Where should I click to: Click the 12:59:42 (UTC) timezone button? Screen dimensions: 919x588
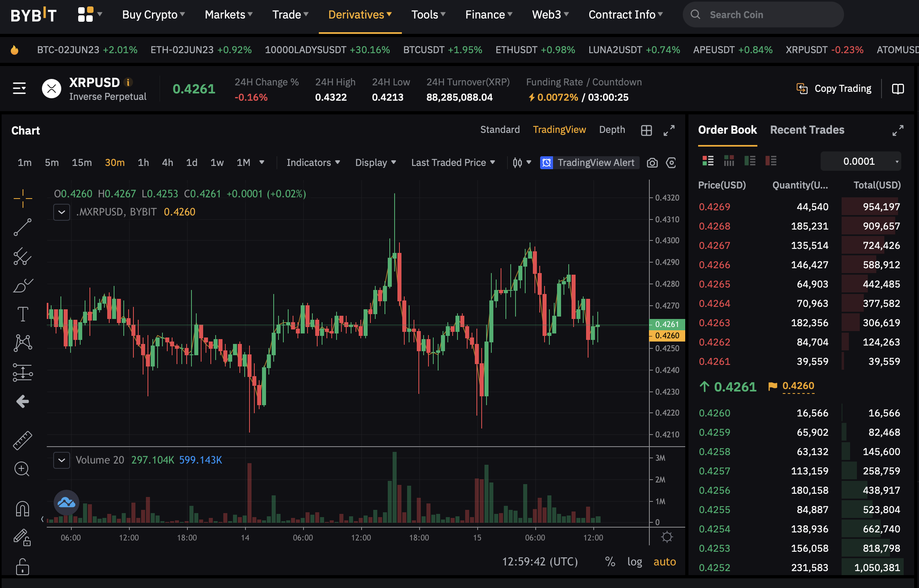tap(540, 562)
